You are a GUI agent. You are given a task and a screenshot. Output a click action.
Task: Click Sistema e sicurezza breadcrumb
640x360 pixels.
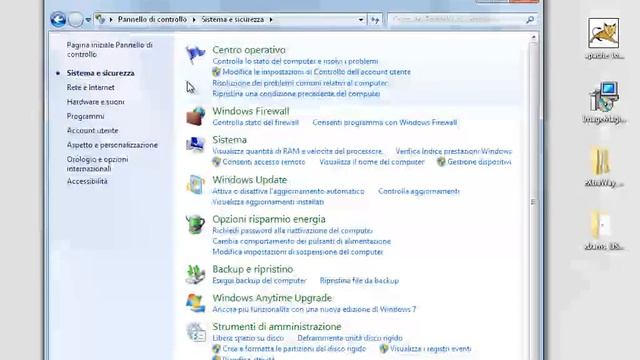click(233, 19)
